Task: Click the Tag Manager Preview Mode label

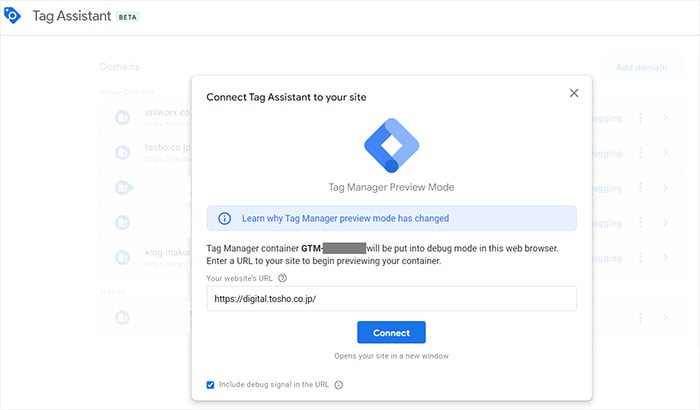Action: pyautogui.click(x=392, y=187)
